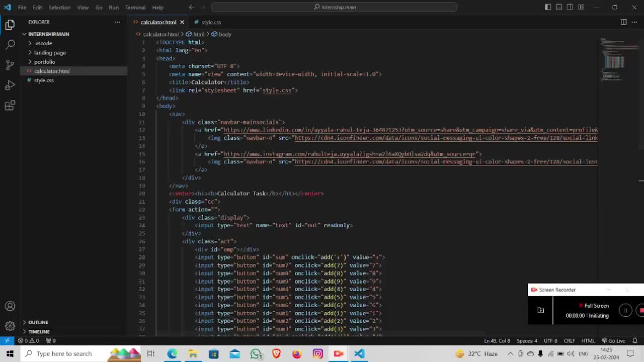Open the editor more actions ellipsis
Screen dimensions: 644x362
pyautogui.click(x=634, y=22)
